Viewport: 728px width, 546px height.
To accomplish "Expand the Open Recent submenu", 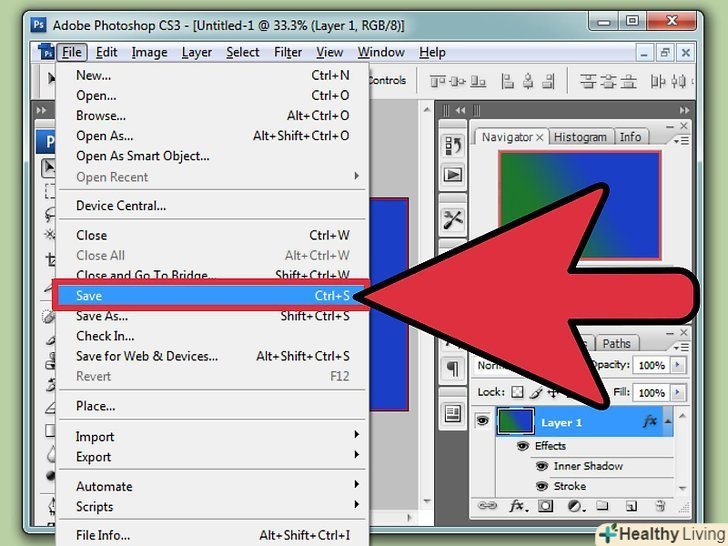I will click(x=356, y=176).
